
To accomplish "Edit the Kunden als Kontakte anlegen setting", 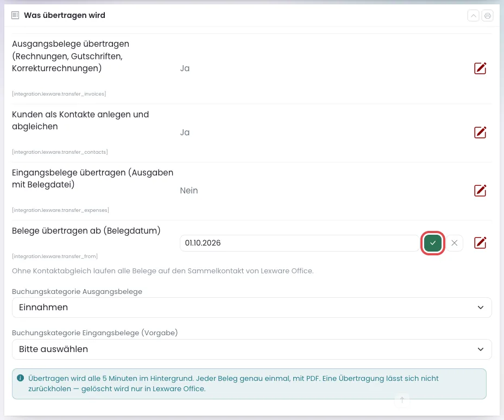I will [x=480, y=132].
